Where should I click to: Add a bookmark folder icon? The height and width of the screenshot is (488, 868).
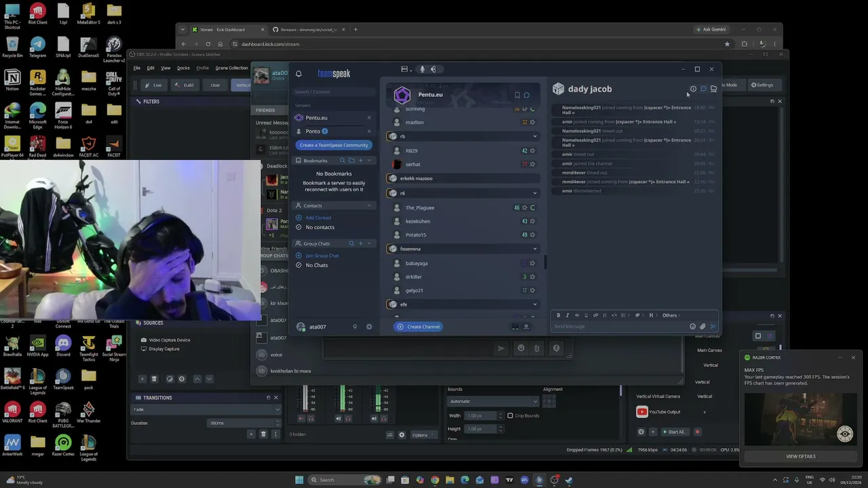pos(351,161)
